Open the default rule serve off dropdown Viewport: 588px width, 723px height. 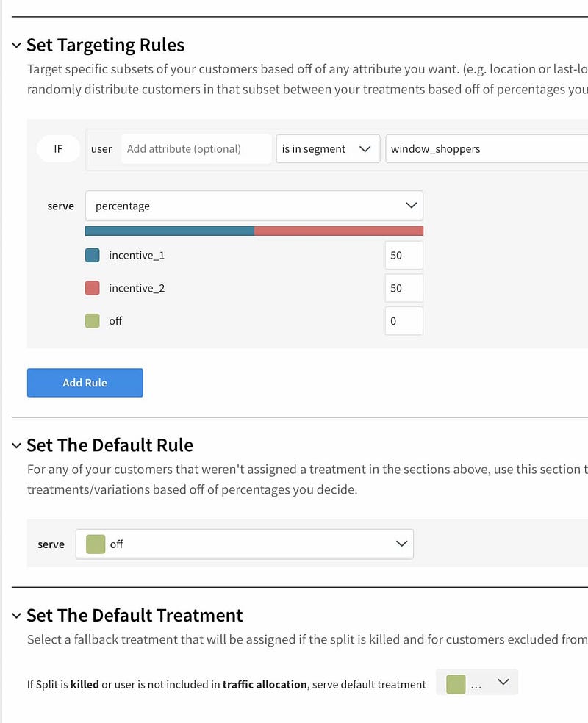pyautogui.click(x=245, y=544)
